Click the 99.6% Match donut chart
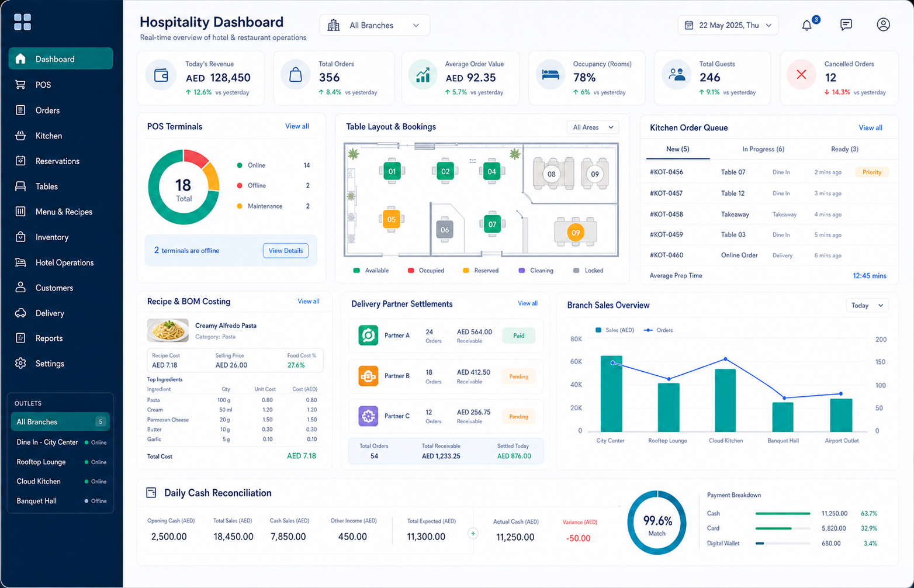The width and height of the screenshot is (914, 588). point(657,523)
